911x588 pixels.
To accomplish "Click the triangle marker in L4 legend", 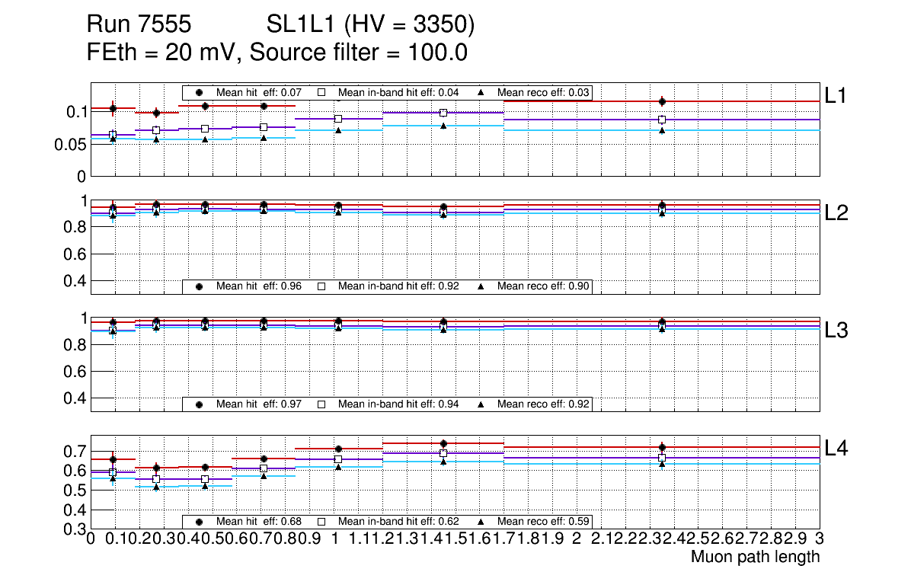I will [x=481, y=522].
